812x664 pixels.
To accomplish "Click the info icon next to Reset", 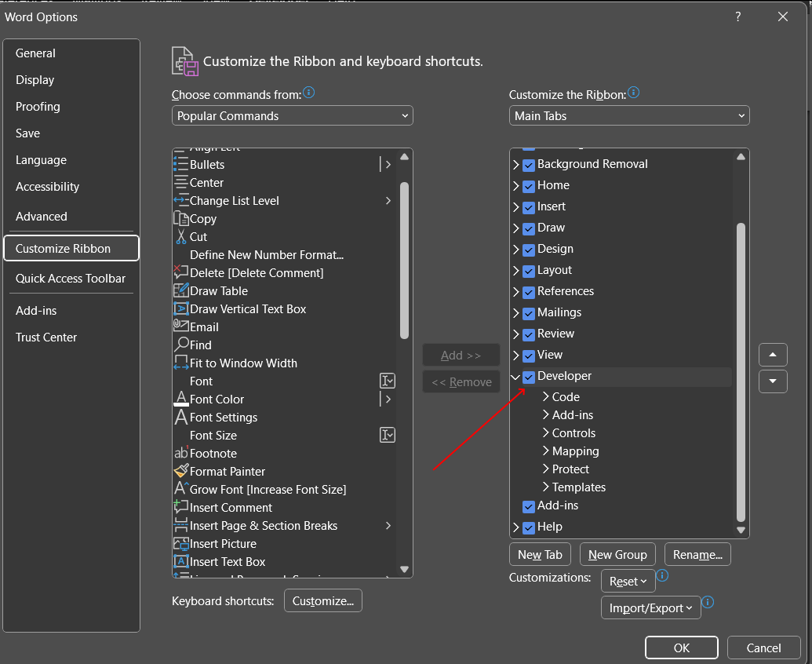I will coord(662,575).
